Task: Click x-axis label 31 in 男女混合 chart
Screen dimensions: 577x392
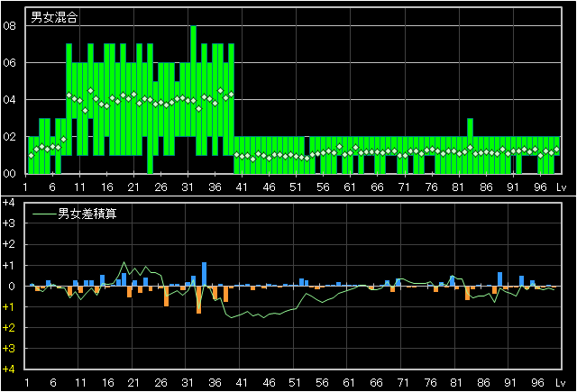Action: (188, 187)
